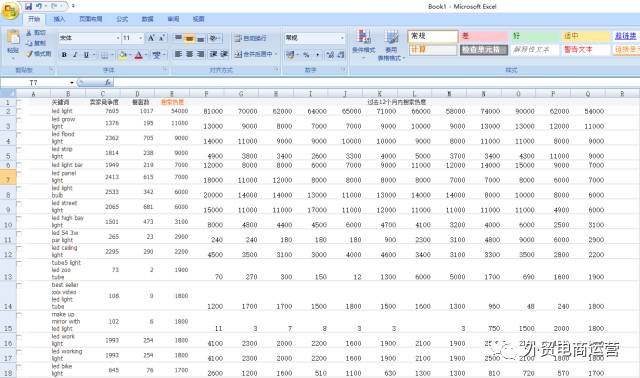
Task: Click the insert function fx icon
Action: [108, 82]
